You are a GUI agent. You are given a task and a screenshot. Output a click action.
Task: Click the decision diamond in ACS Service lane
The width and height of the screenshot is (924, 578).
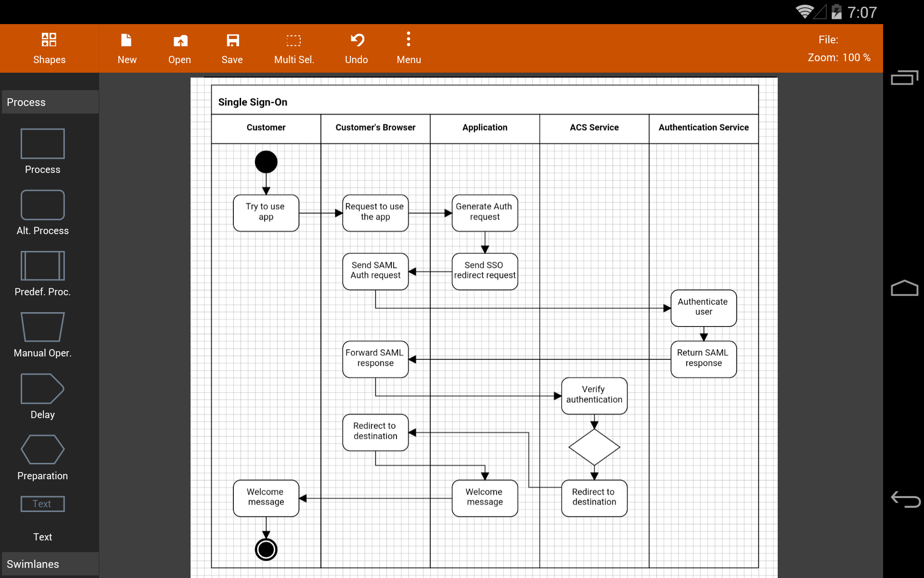(594, 447)
